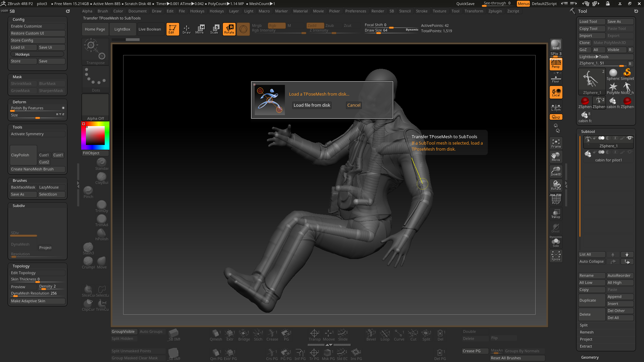This screenshot has width=644, height=362.
Task: Collapse the Topology panel header
Action: (x=21, y=266)
